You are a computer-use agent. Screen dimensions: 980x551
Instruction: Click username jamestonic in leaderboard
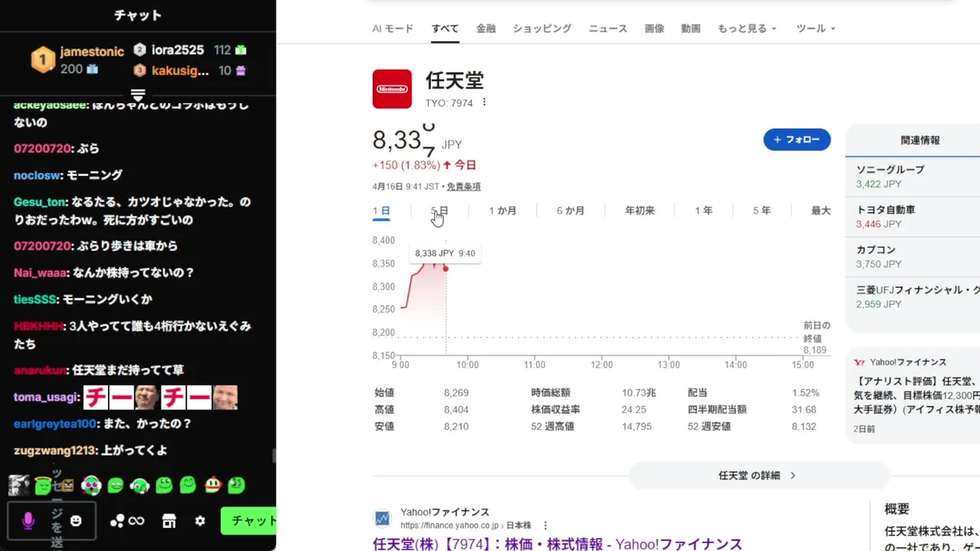coord(92,51)
